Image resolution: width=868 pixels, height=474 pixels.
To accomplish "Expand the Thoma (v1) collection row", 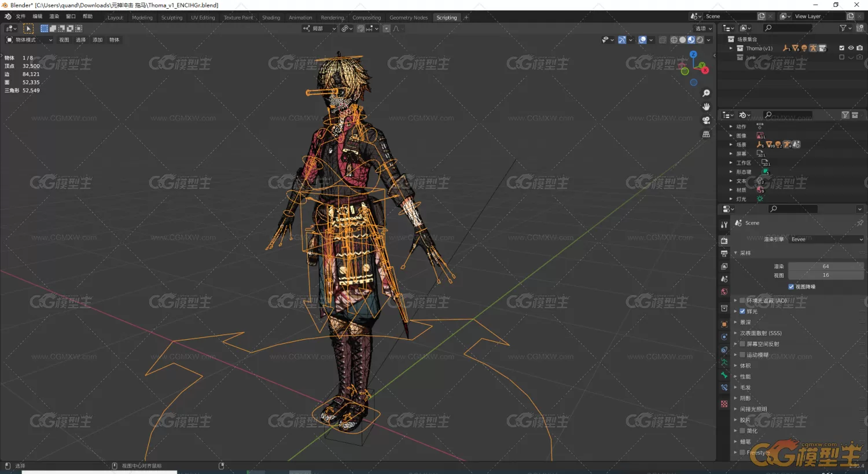I will tap(731, 48).
